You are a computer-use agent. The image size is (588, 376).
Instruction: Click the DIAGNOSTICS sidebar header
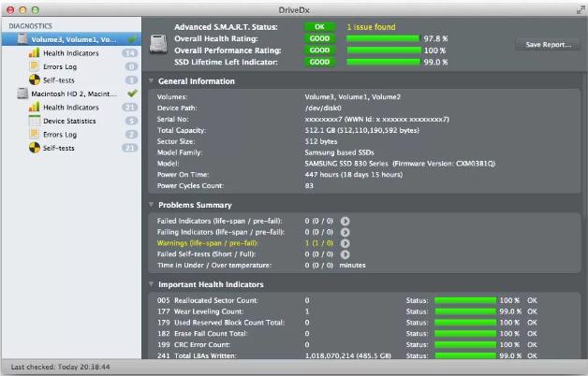pos(30,26)
